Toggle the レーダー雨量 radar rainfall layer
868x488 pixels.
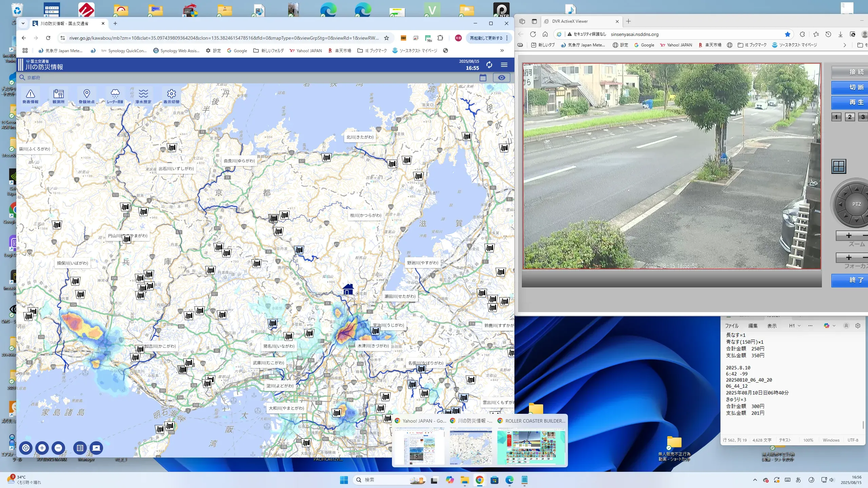coord(115,96)
